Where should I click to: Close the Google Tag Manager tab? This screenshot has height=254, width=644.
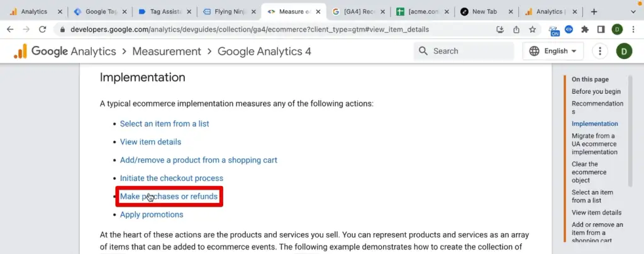click(125, 12)
